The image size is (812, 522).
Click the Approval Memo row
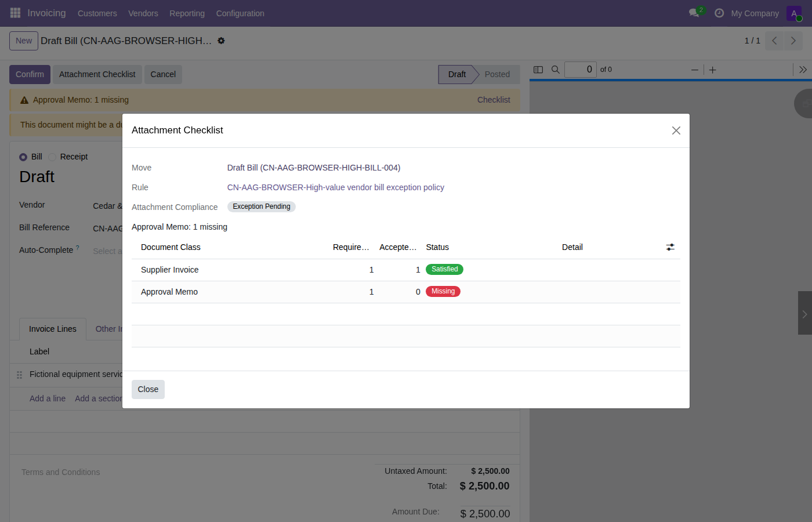pyautogui.click(x=406, y=292)
